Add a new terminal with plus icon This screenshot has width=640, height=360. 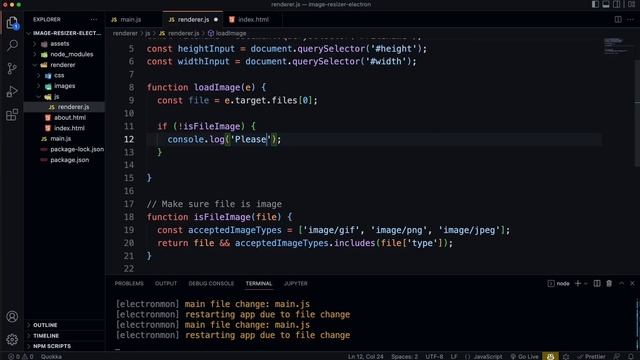(x=578, y=283)
